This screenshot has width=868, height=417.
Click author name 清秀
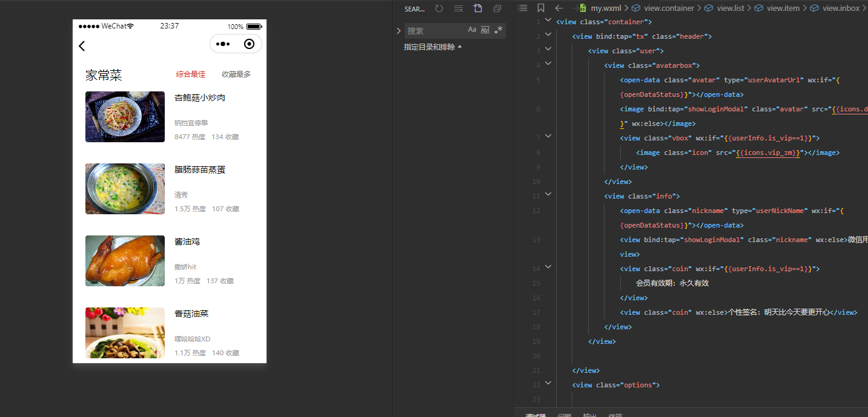click(181, 195)
